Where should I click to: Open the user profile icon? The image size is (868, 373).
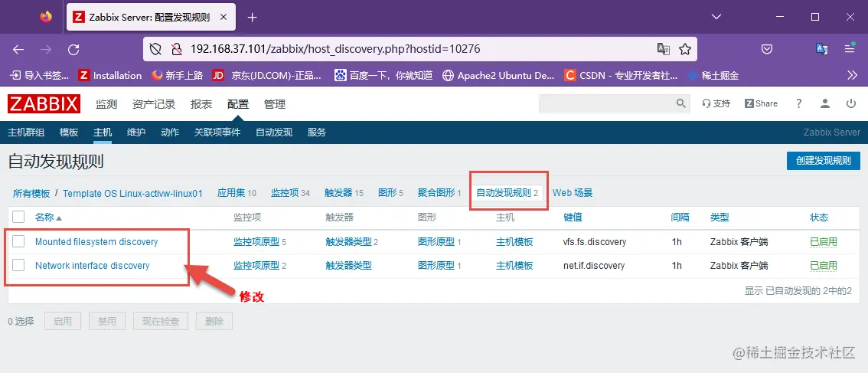pos(825,103)
